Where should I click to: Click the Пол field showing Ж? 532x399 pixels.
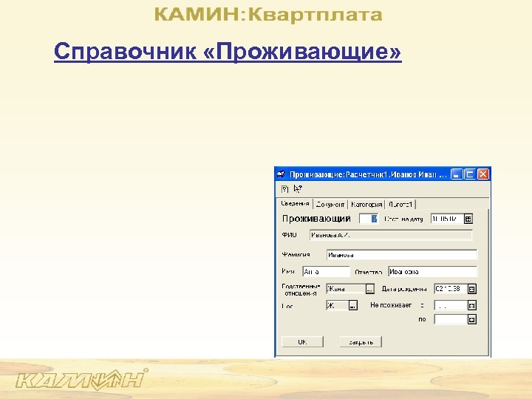pyautogui.click(x=337, y=305)
